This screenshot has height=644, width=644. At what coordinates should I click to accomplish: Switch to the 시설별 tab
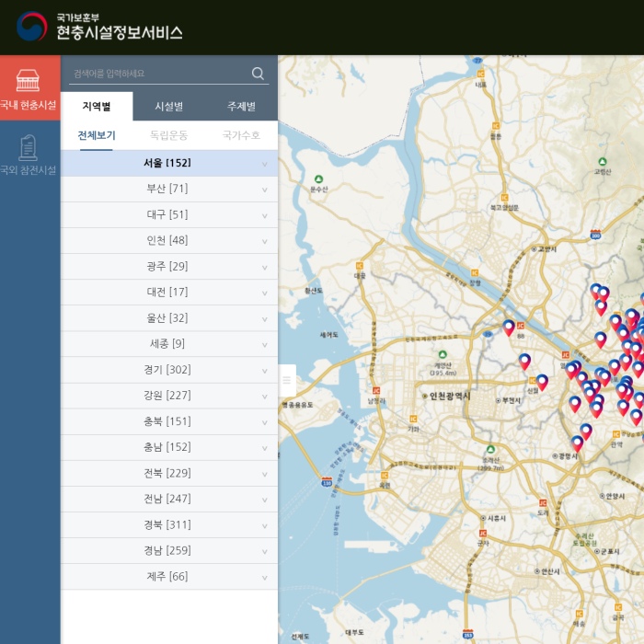coord(168,107)
